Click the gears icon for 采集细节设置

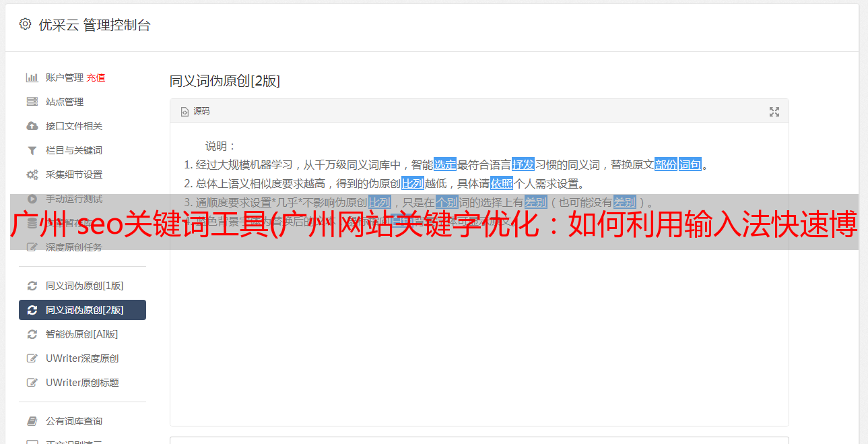click(x=32, y=175)
